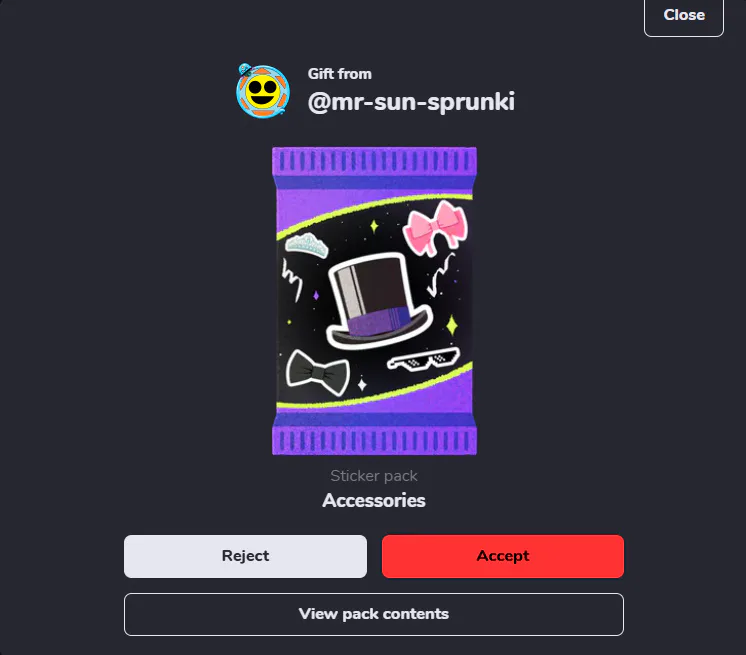Screen dimensions: 746x655
Task: Click the black bow tie sticker
Action: click(x=317, y=372)
